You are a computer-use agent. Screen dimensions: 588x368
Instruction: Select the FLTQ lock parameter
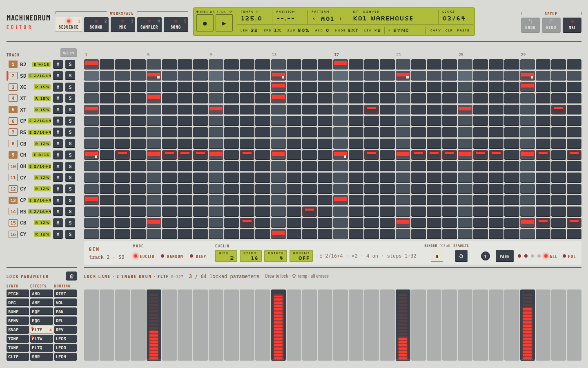(x=42, y=348)
